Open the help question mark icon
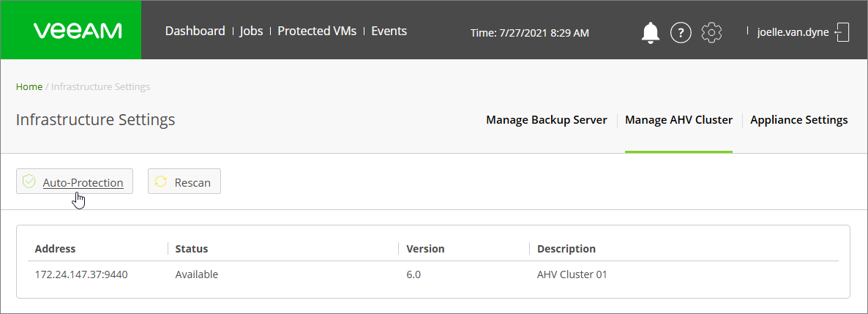The image size is (868, 314). (x=681, y=33)
